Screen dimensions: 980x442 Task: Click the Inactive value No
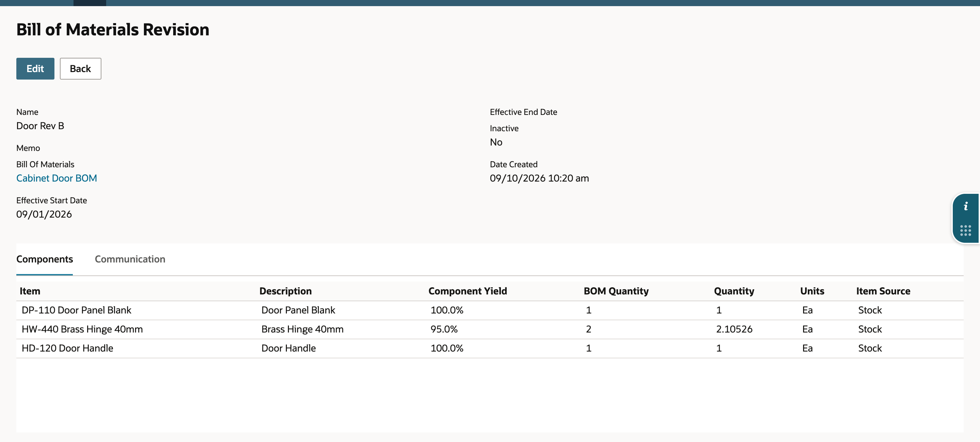tap(496, 142)
